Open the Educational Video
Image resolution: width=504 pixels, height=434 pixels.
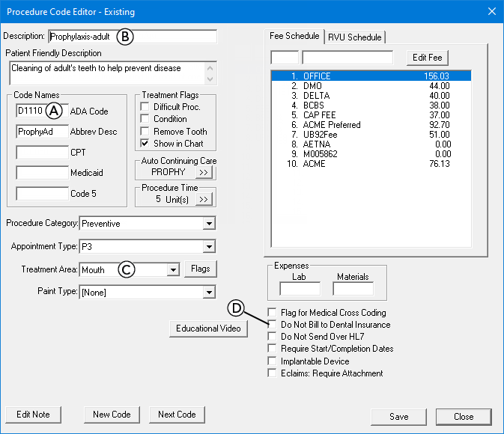coord(208,328)
